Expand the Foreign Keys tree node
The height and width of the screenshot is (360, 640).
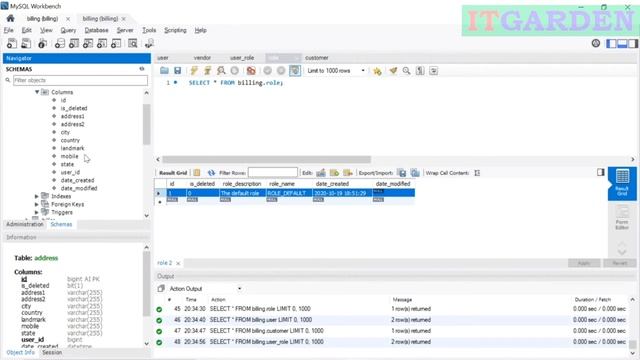pos(37,204)
